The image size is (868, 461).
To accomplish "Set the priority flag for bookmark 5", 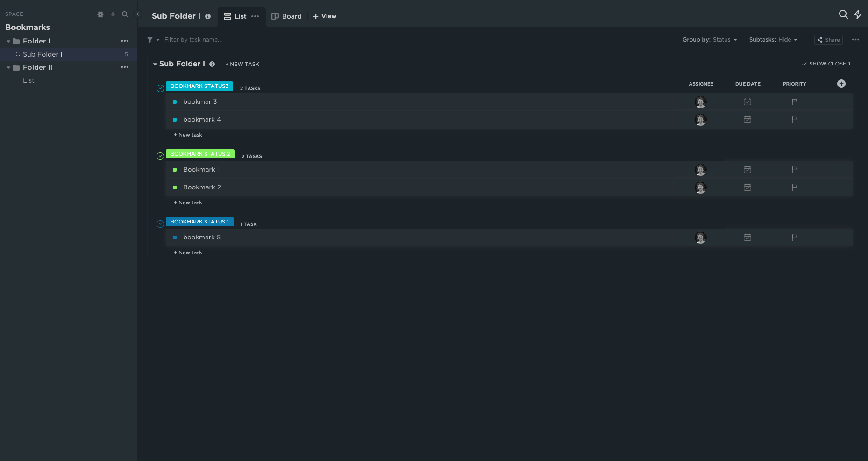I will (794, 238).
